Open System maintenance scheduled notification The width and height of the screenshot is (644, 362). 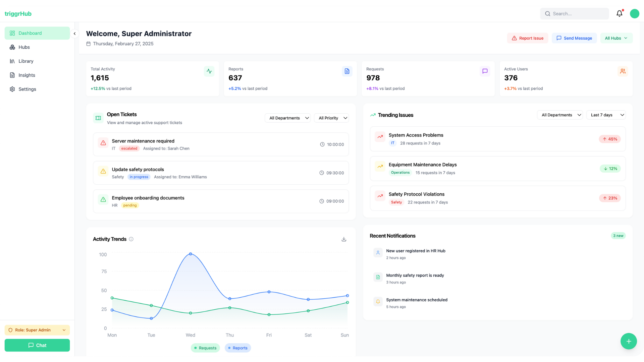tap(498, 303)
